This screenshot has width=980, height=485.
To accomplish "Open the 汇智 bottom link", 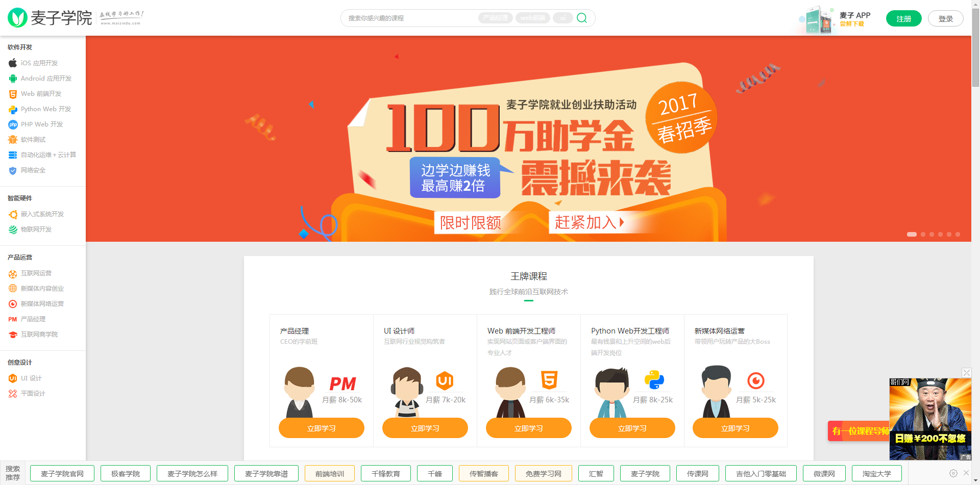I will (596, 473).
